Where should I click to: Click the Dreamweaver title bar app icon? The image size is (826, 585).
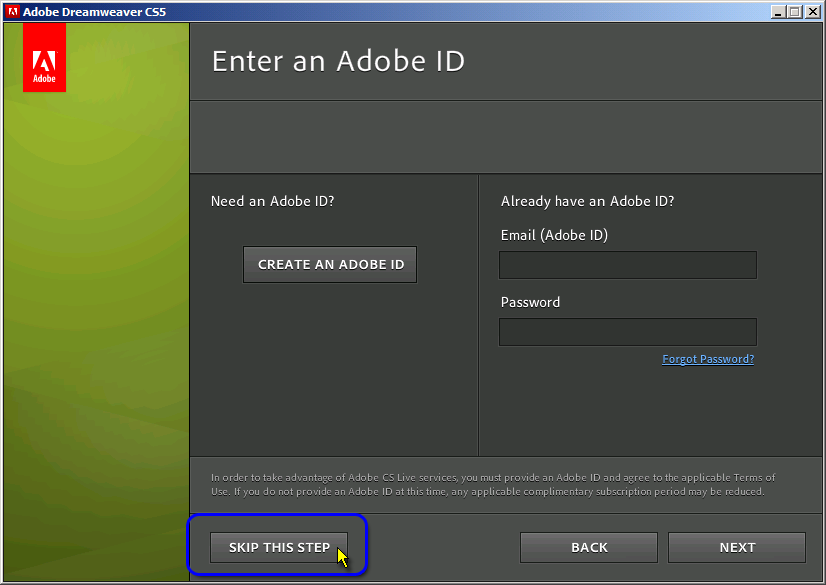click(x=13, y=11)
